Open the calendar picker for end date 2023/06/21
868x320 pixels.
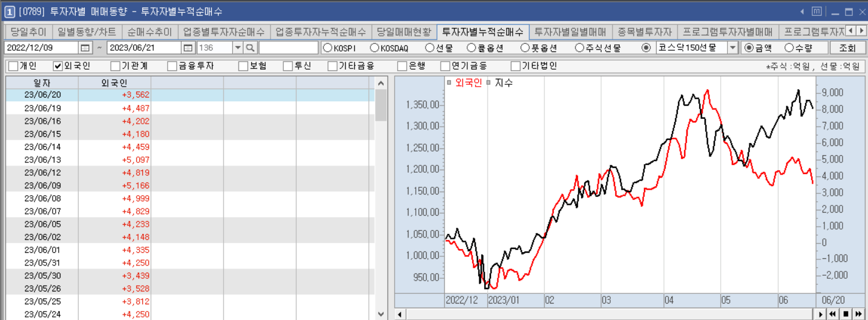point(188,47)
